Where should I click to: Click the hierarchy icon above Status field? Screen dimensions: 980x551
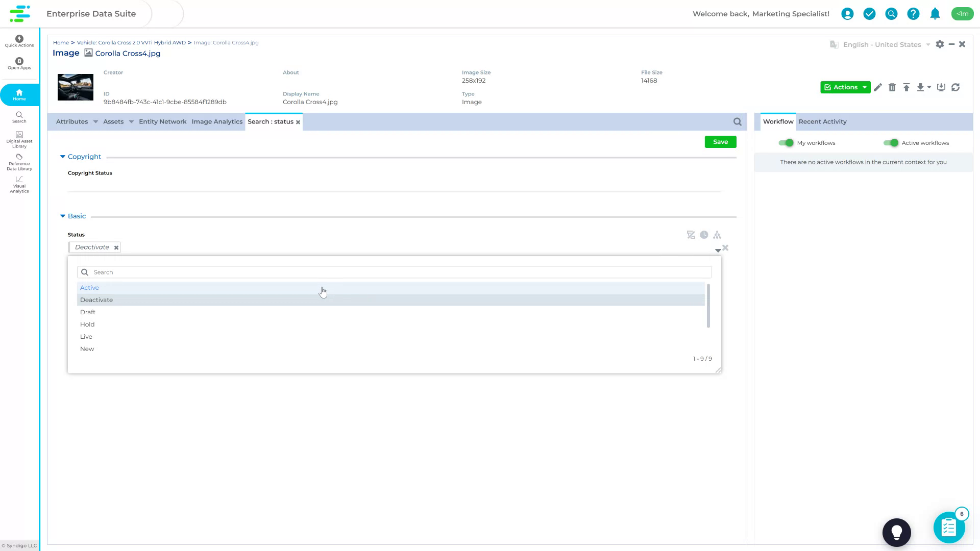(x=718, y=235)
